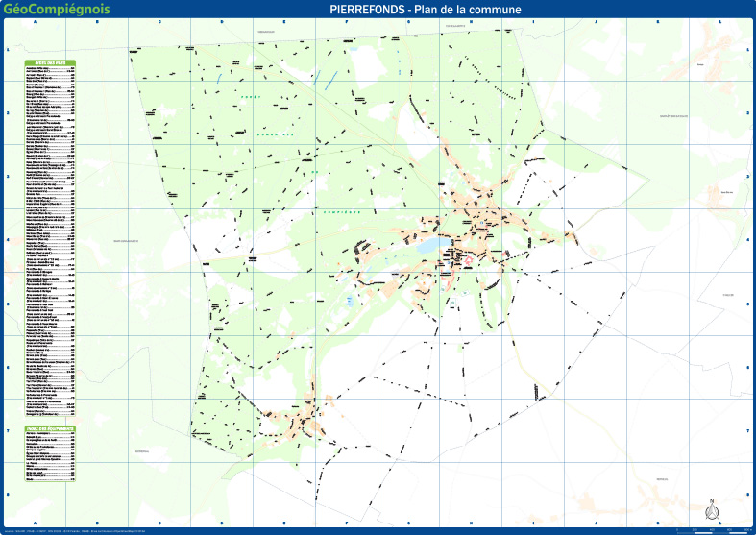
Task: Click the blue lake in Pierrefonds centre
Action: click(x=427, y=247)
